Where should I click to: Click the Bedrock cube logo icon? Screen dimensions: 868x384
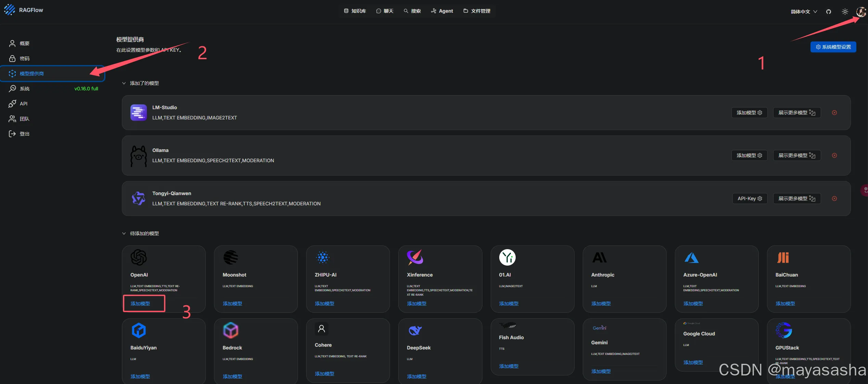point(230,330)
